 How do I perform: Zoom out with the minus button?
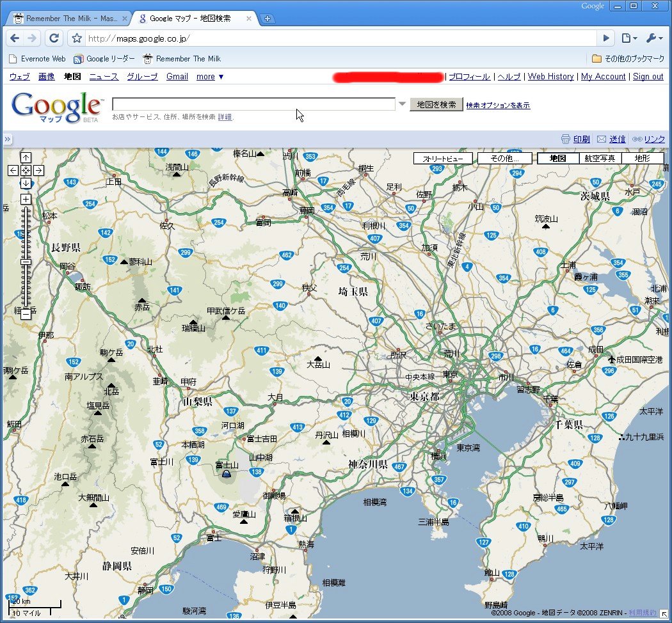pyautogui.click(x=26, y=315)
